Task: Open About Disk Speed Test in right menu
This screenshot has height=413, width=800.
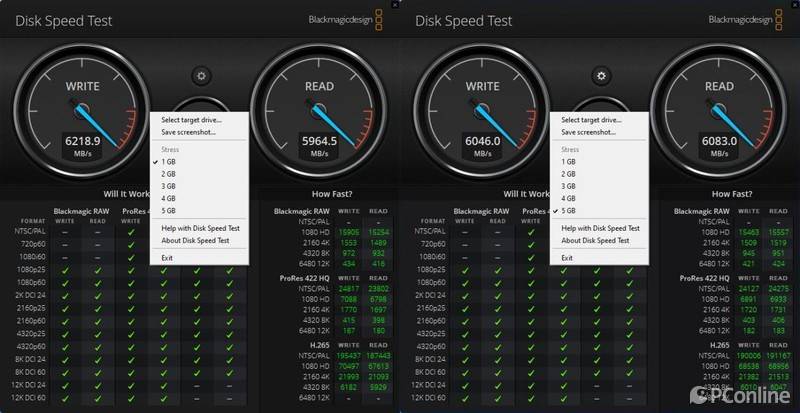Action: tap(595, 240)
